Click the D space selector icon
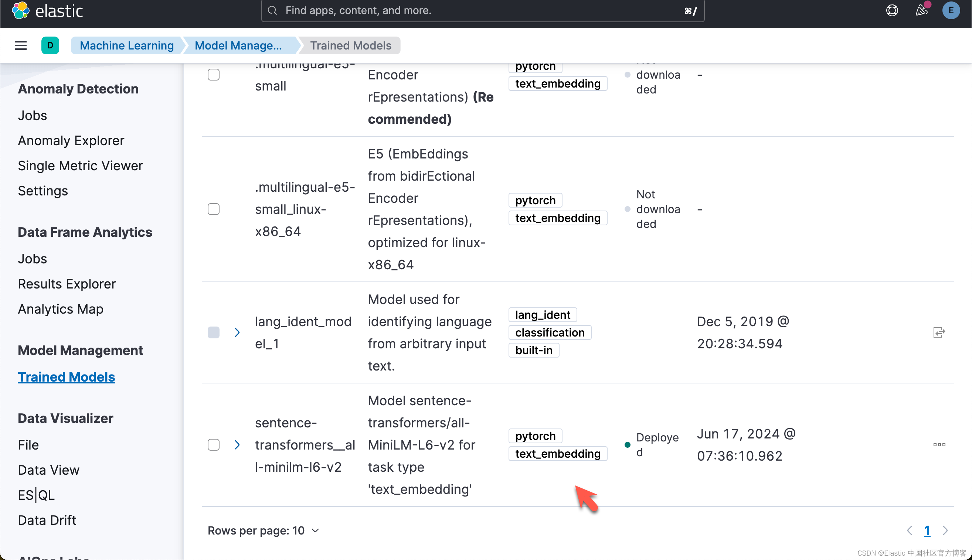 click(x=50, y=45)
